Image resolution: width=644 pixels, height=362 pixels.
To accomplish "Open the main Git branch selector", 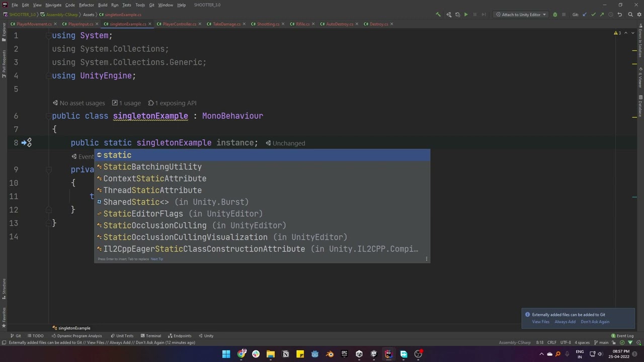I will click(602, 343).
